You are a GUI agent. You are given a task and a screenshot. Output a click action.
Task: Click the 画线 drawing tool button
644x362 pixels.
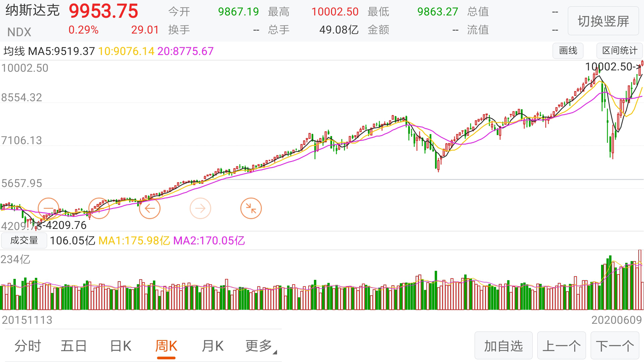click(568, 51)
